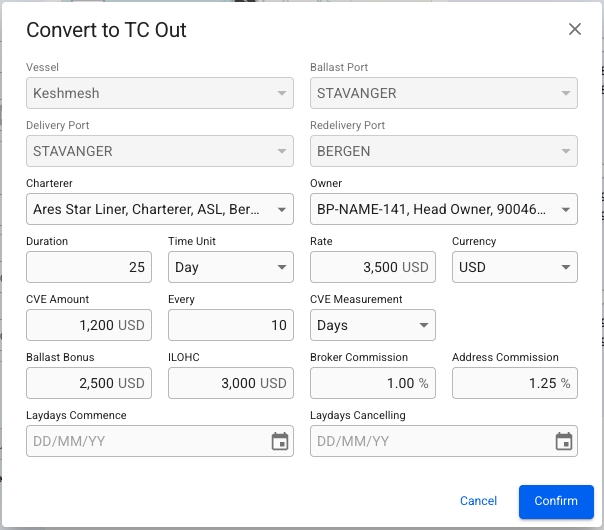The height and width of the screenshot is (530, 604).
Task: Click the Duration input field
Action: pos(90,267)
